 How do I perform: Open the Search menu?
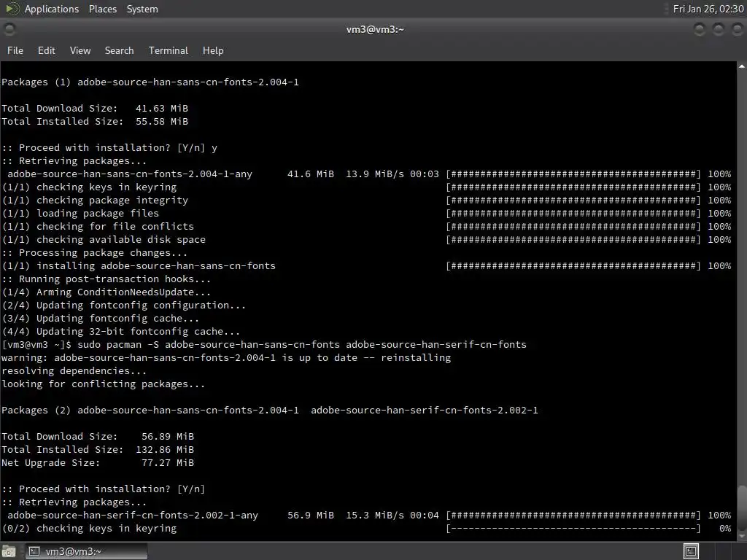[x=119, y=50]
